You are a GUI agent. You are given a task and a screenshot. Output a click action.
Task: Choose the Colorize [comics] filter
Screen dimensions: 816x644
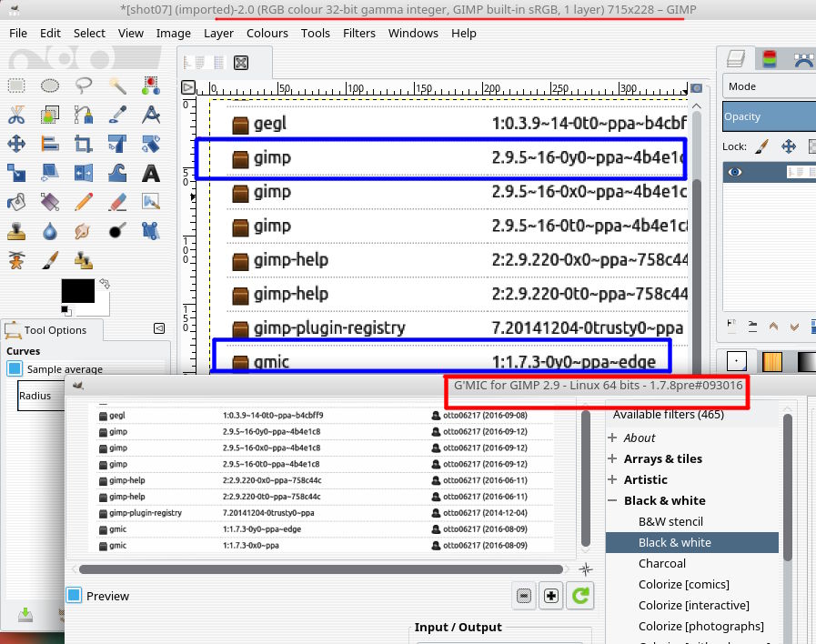pos(684,584)
